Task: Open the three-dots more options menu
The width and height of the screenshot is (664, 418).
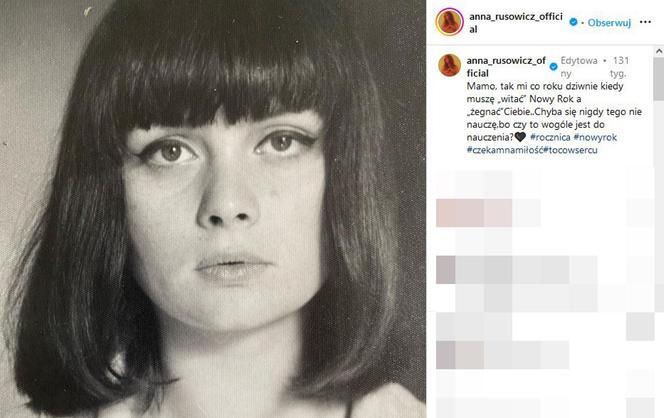Action: (x=645, y=22)
